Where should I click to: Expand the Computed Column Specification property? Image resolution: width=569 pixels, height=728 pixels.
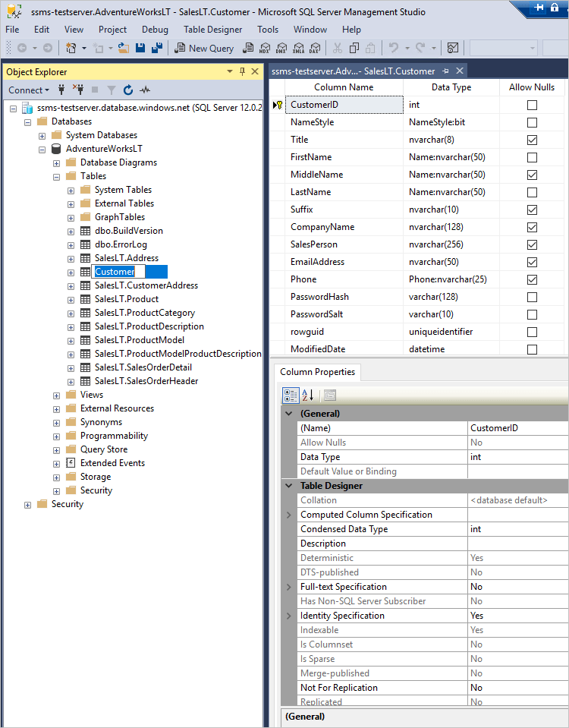click(x=289, y=515)
